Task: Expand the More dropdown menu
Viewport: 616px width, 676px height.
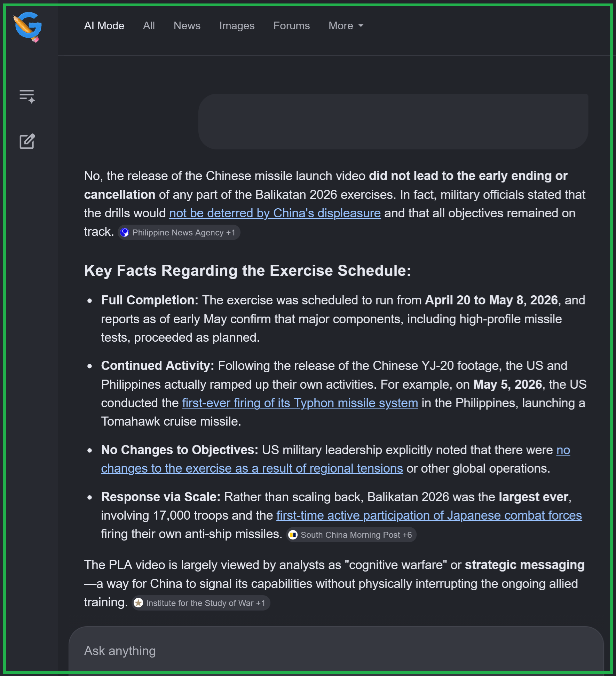Action: [346, 26]
